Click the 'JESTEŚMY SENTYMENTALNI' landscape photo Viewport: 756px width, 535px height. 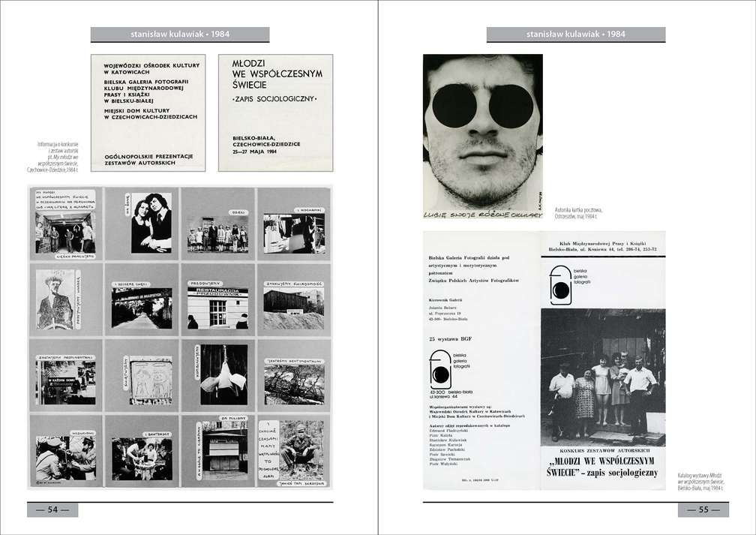pos(294,384)
